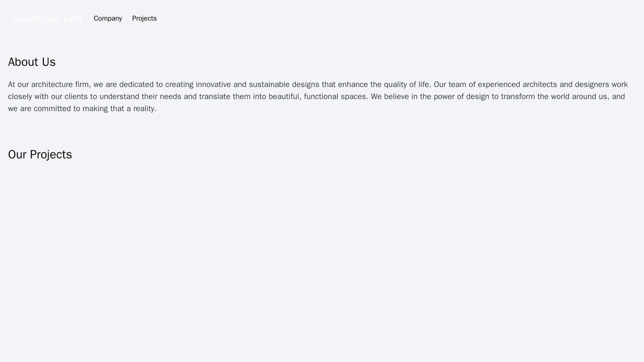Select the Our Projects heading
Viewport: 644px width, 362px height.
click(x=40, y=154)
